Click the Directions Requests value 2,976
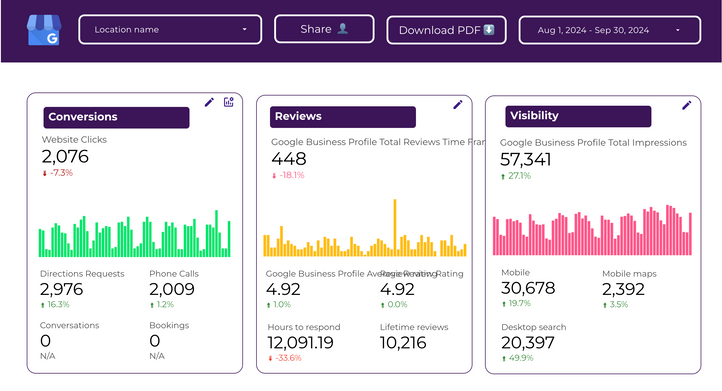 click(61, 289)
